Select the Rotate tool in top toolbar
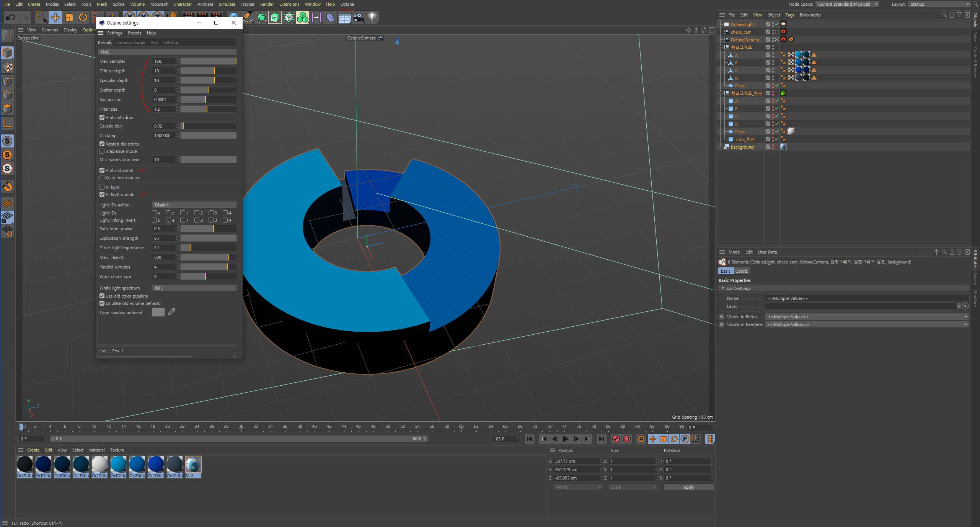This screenshot has width=980, height=527. (83, 17)
